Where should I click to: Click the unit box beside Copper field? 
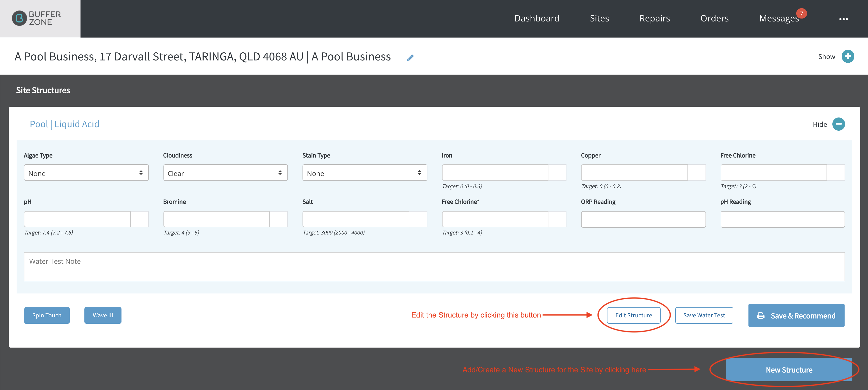[x=696, y=173]
